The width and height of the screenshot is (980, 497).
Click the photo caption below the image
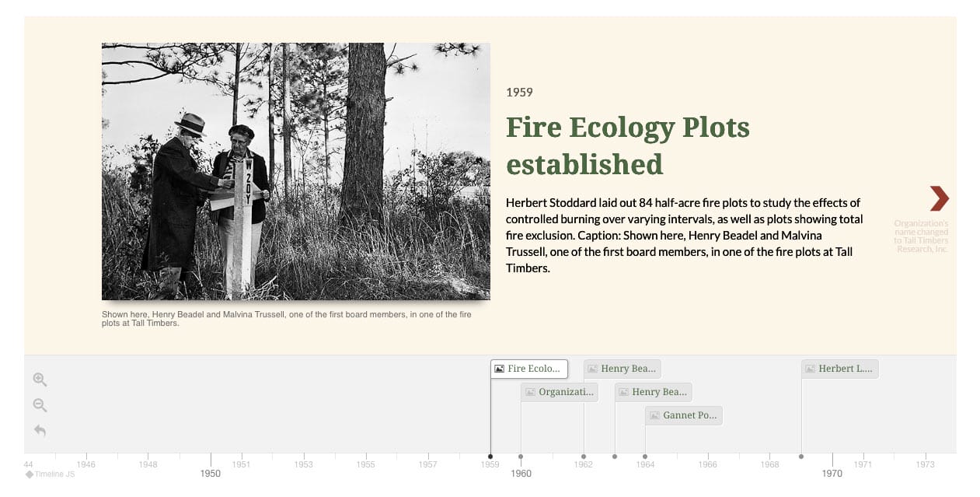tap(286, 319)
